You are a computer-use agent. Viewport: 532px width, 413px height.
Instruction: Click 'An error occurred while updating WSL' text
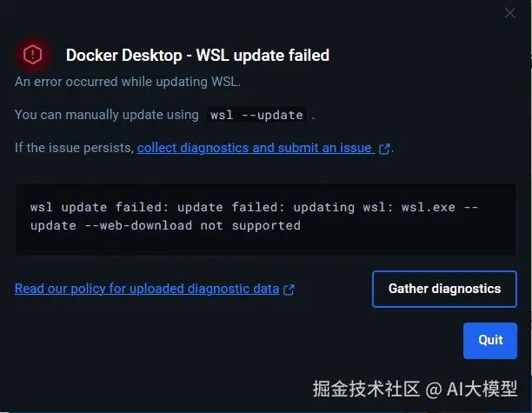[x=128, y=82]
